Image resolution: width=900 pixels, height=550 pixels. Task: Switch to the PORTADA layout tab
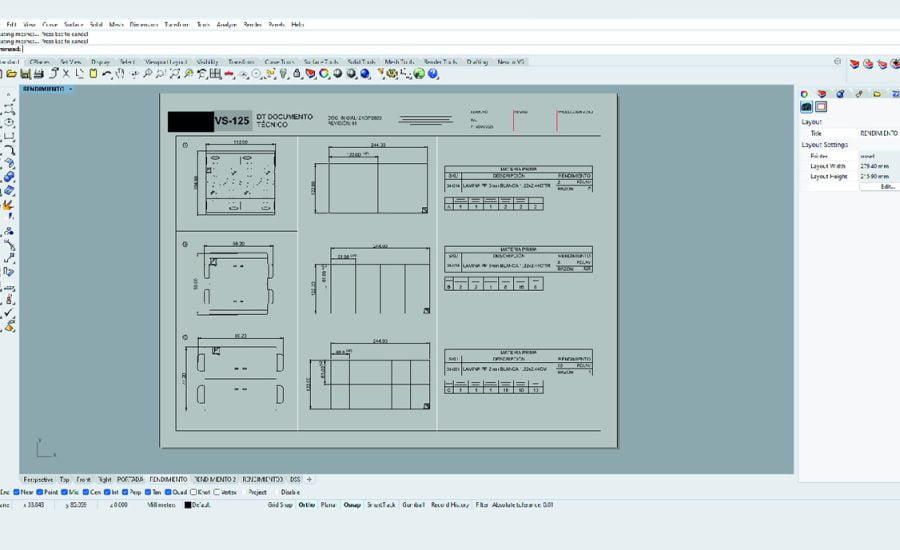130,479
